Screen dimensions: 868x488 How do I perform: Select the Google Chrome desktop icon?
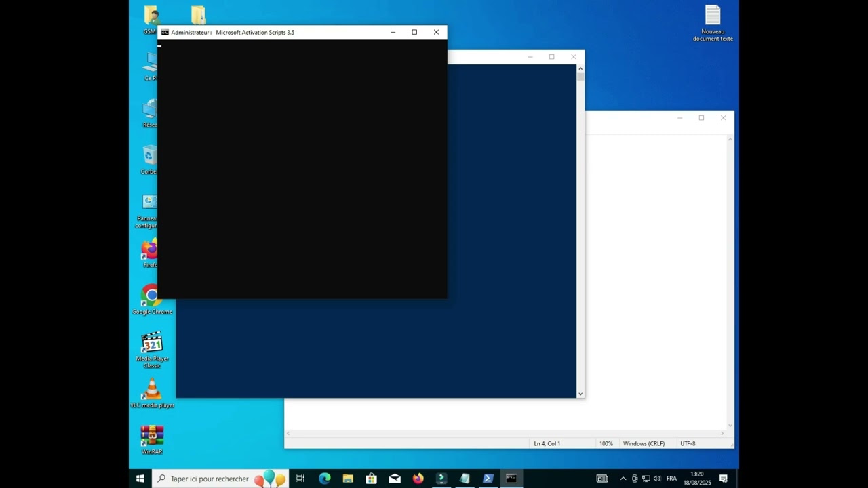click(x=152, y=300)
